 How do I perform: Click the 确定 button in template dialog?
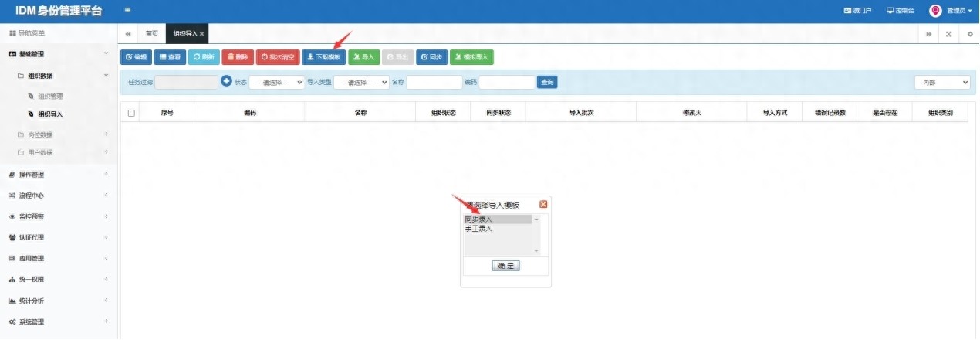(506, 266)
